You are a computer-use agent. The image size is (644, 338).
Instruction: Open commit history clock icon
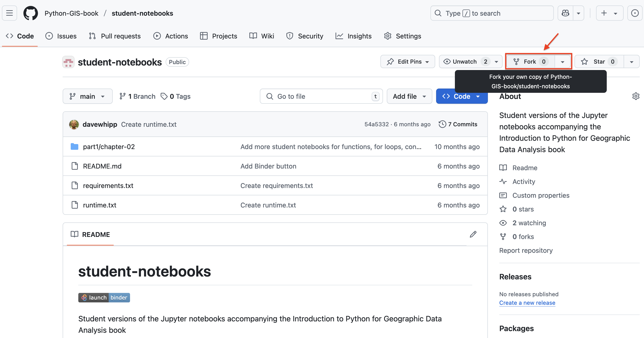pyautogui.click(x=442, y=124)
